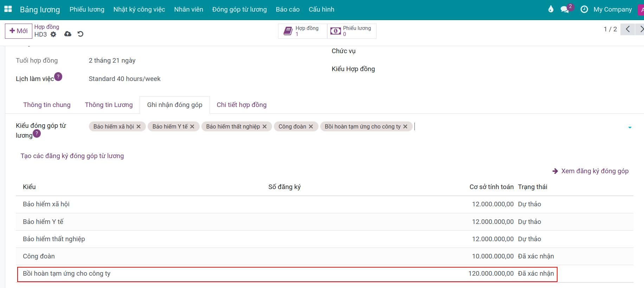Switch to the Thông tin Lương tab
Viewport: 644px width, 288px height.
click(x=109, y=105)
